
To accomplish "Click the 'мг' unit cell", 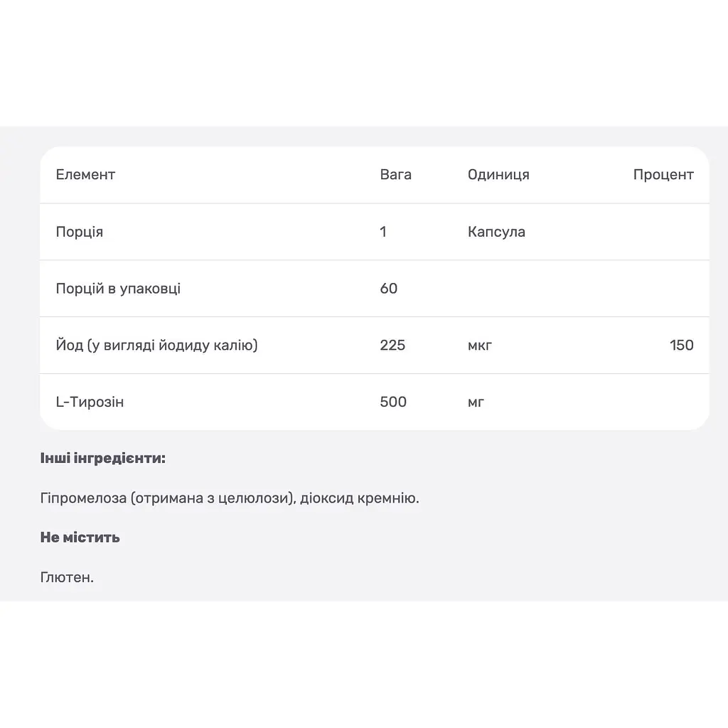I will click(x=476, y=402).
